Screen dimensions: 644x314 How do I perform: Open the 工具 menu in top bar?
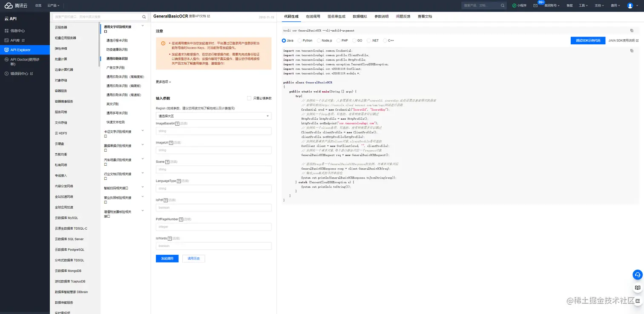pyautogui.click(x=583, y=6)
